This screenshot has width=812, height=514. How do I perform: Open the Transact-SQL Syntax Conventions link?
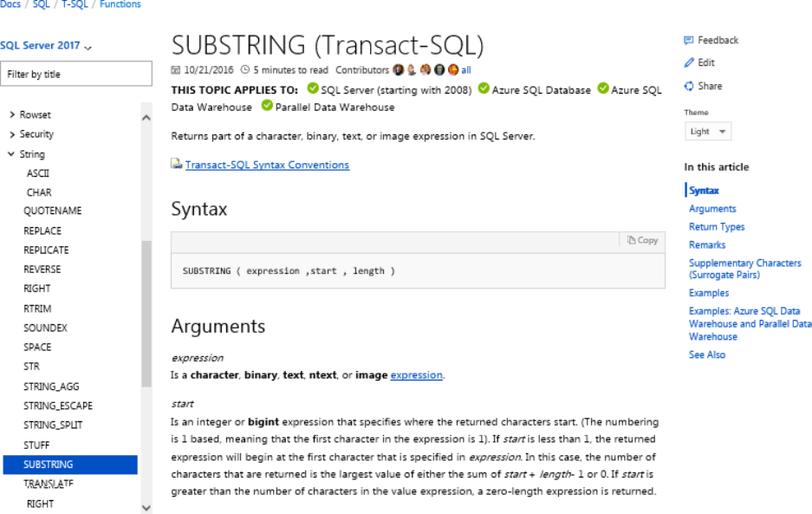coord(267,165)
